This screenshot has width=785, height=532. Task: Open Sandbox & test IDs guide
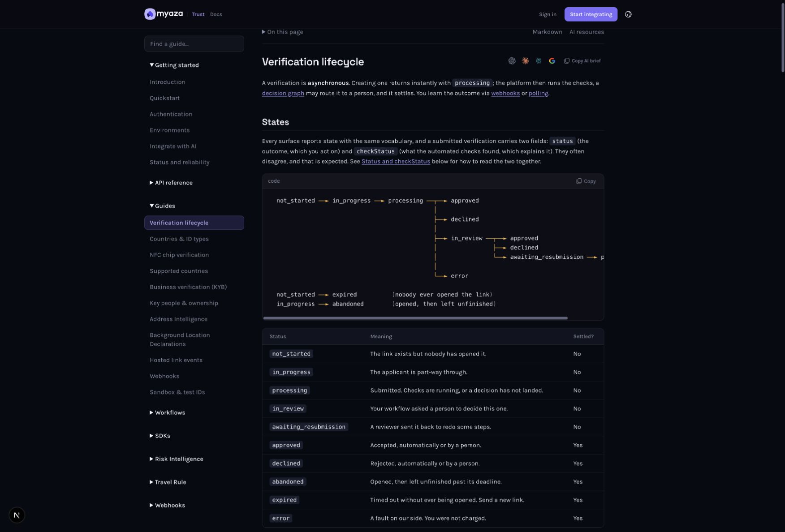[x=177, y=392]
